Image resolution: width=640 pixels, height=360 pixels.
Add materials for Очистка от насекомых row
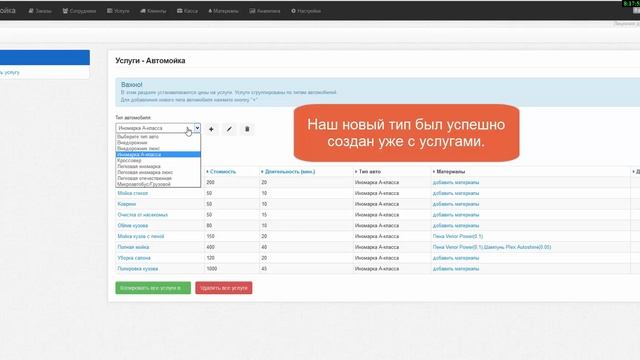click(x=456, y=215)
